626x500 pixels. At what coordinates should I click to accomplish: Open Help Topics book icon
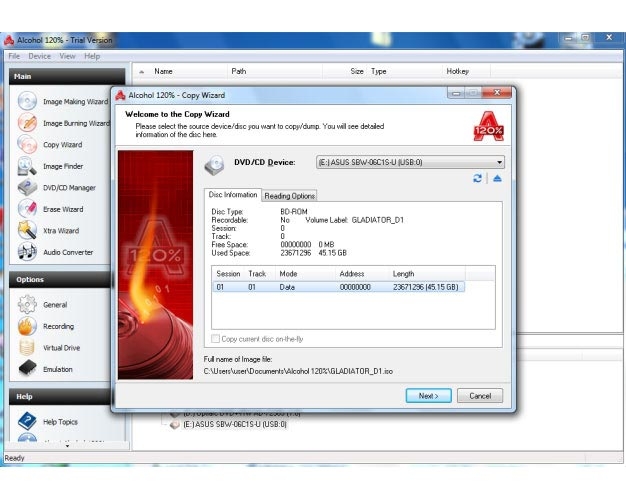tap(27, 421)
